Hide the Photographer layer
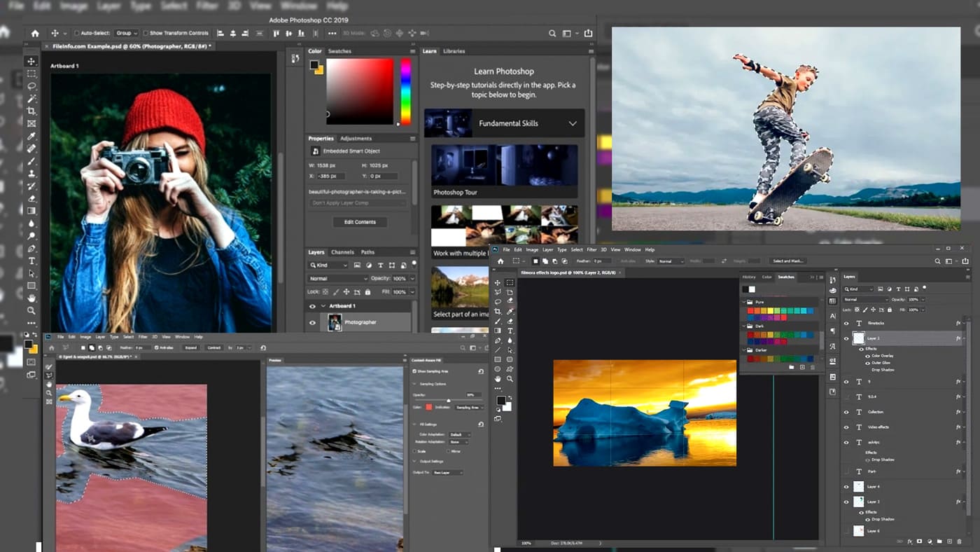The width and height of the screenshot is (980, 552). [x=312, y=322]
